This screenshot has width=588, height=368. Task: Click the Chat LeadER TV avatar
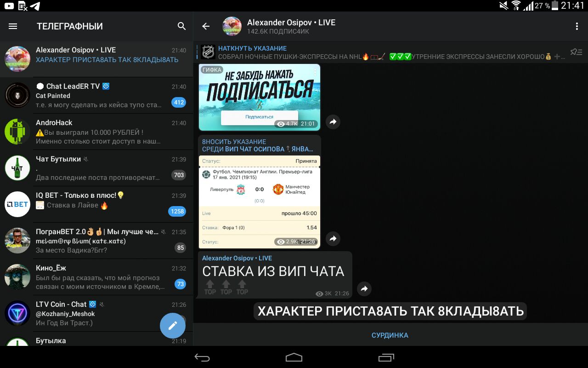[x=17, y=95]
